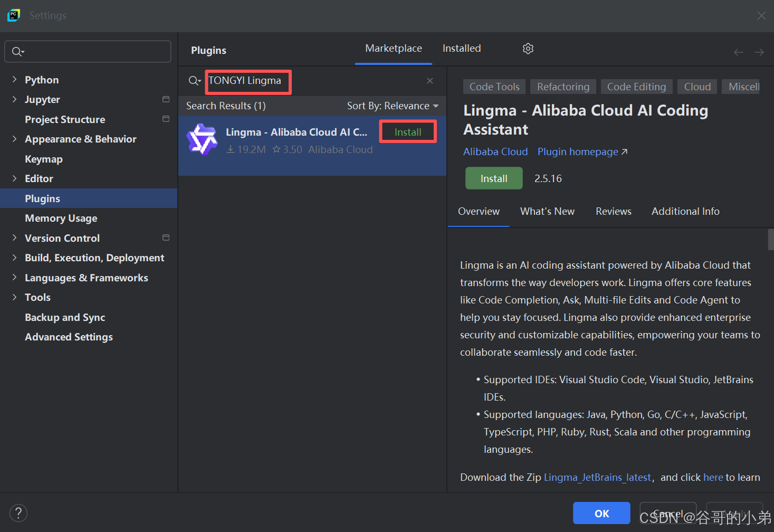This screenshot has width=774, height=532.
Task: Switch to the Installed tab
Action: (x=462, y=49)
